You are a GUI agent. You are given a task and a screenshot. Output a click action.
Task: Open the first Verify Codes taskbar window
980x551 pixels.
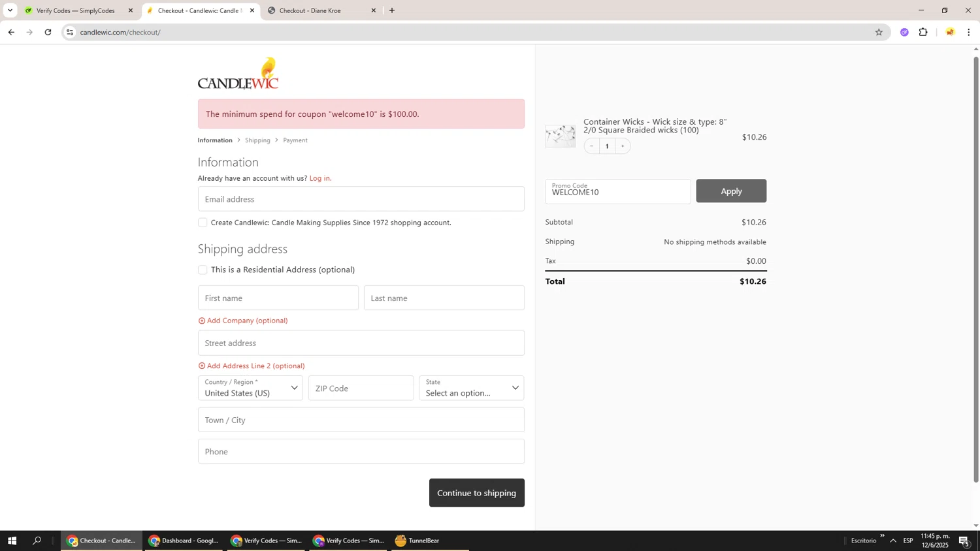(267, 541)
